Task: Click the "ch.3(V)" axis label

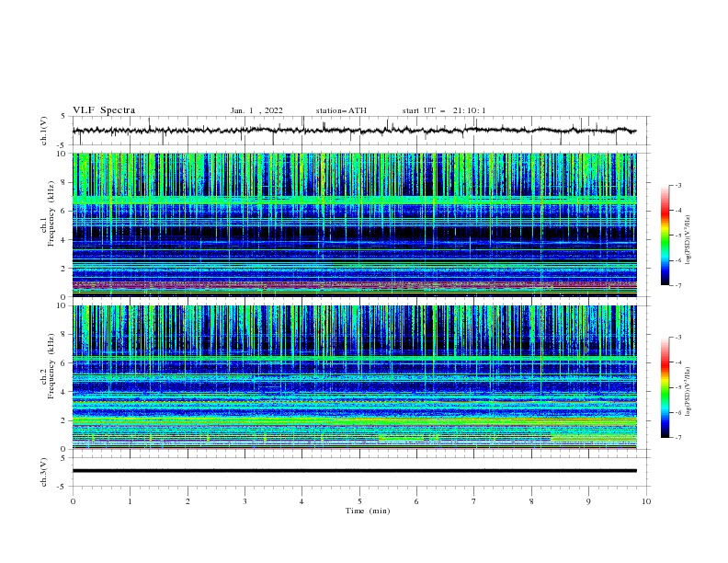Action: [x=44, y=472]
